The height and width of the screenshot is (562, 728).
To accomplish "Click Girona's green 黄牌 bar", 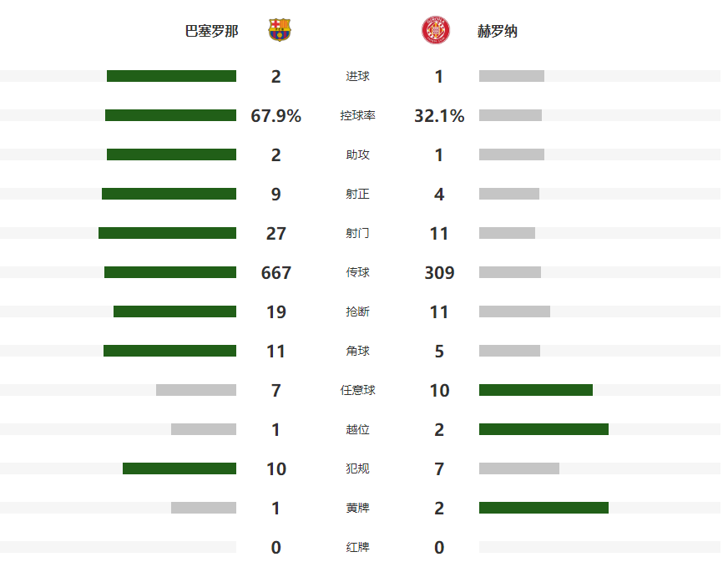I will [543, 508].
